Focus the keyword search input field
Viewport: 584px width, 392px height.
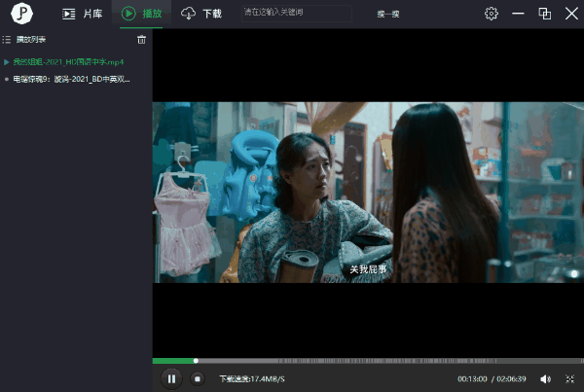297,14
